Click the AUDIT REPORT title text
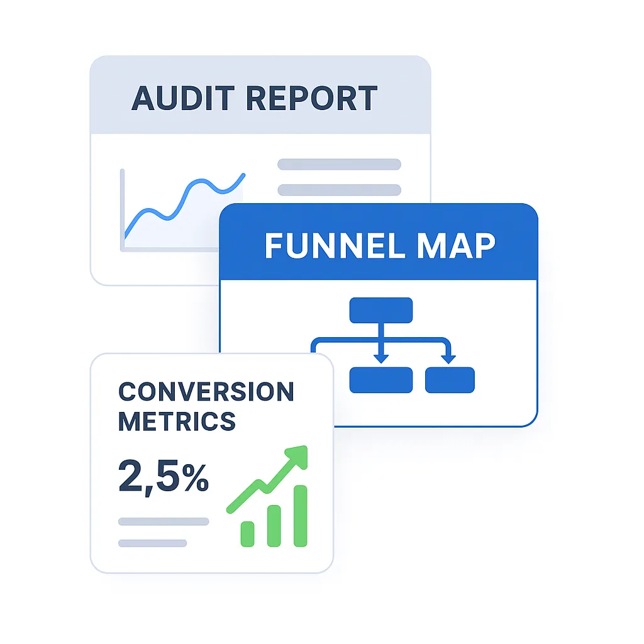Image resolution: width=644 pixels, height=644 pixels. [254, 97]
